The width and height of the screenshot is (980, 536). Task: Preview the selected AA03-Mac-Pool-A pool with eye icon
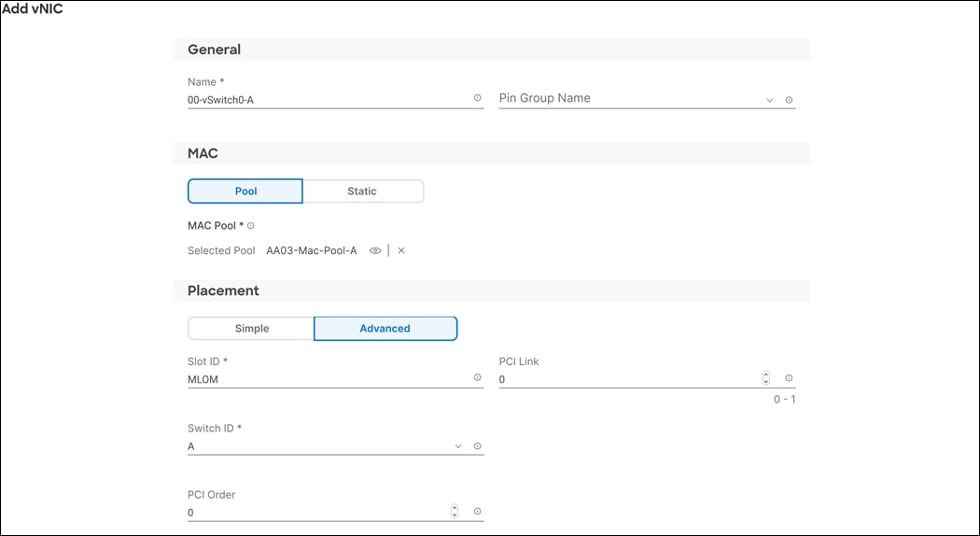tap(375, 251)
